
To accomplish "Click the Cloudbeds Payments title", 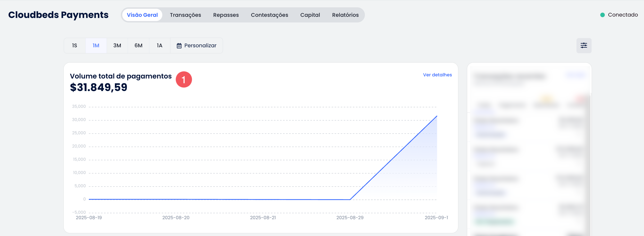I will (58, 15).
